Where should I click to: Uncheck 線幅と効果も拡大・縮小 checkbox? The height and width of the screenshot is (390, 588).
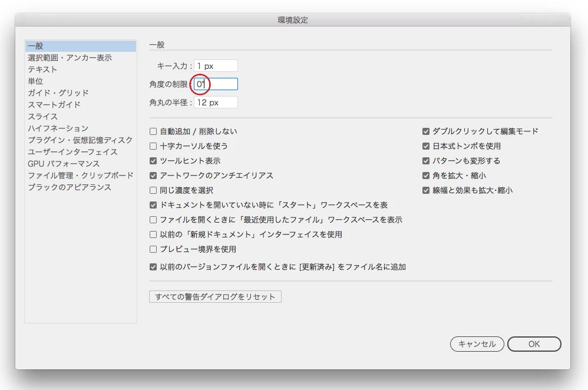(425, 190)
